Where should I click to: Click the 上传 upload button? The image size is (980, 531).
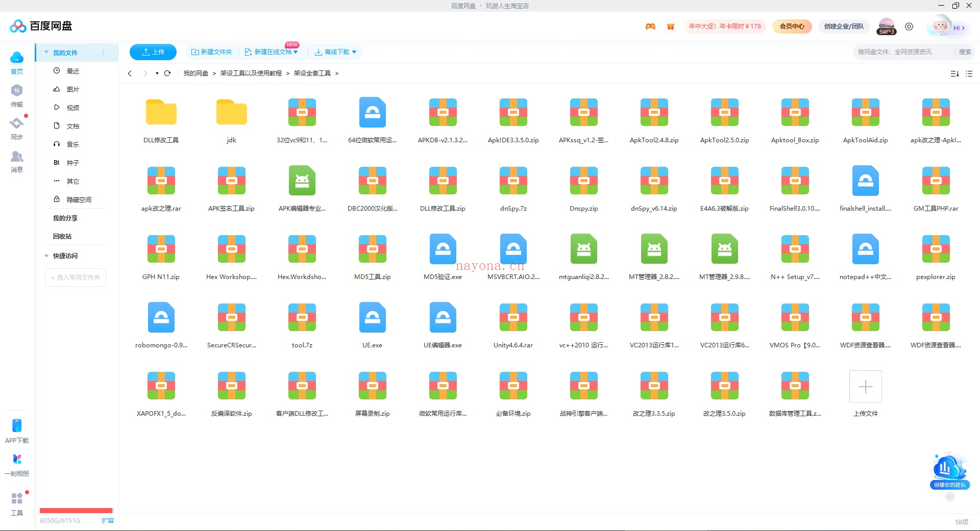click(153, 52)
